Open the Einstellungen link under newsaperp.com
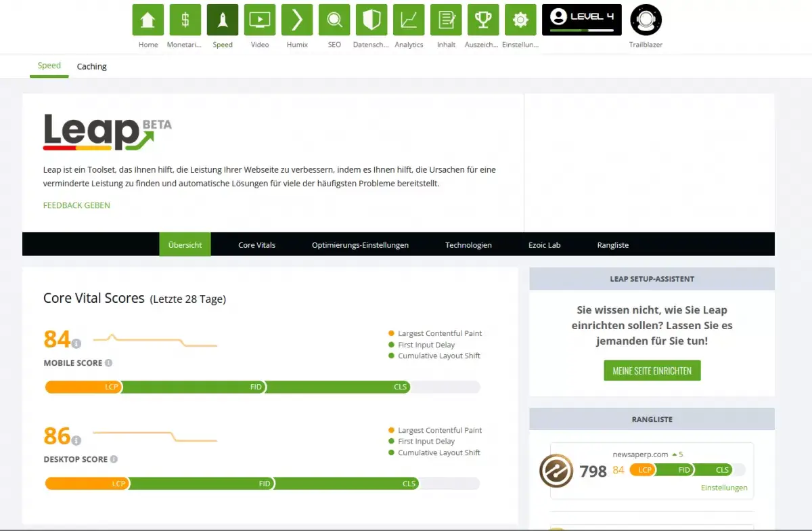The height and width of the screenshot is (531, 812). click(x=724, y=488)
